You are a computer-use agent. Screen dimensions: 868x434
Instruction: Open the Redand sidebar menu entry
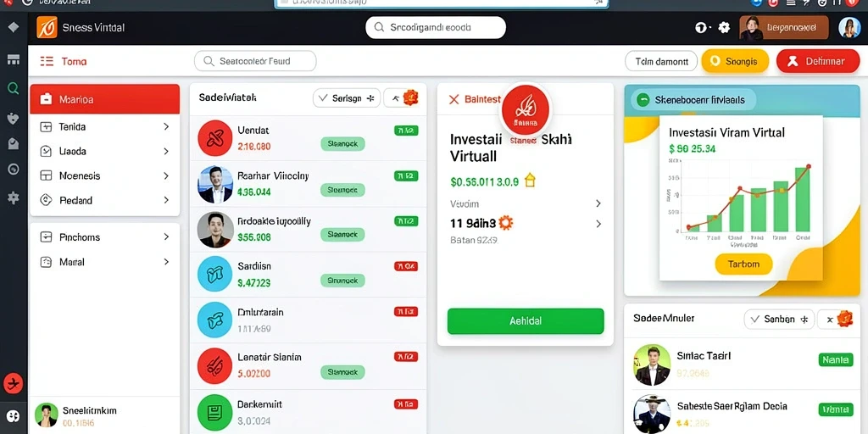[104, 200]
